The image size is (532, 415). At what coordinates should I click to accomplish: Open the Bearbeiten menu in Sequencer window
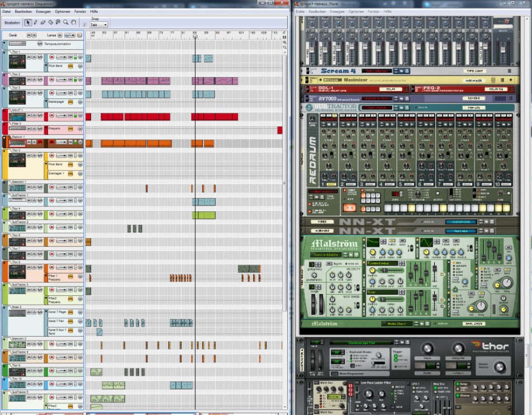click(x=23, y=11)
